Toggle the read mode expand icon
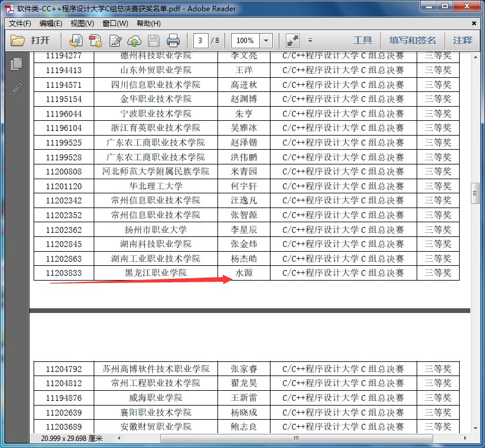The image size is (485, 448). tap(292, 41)
